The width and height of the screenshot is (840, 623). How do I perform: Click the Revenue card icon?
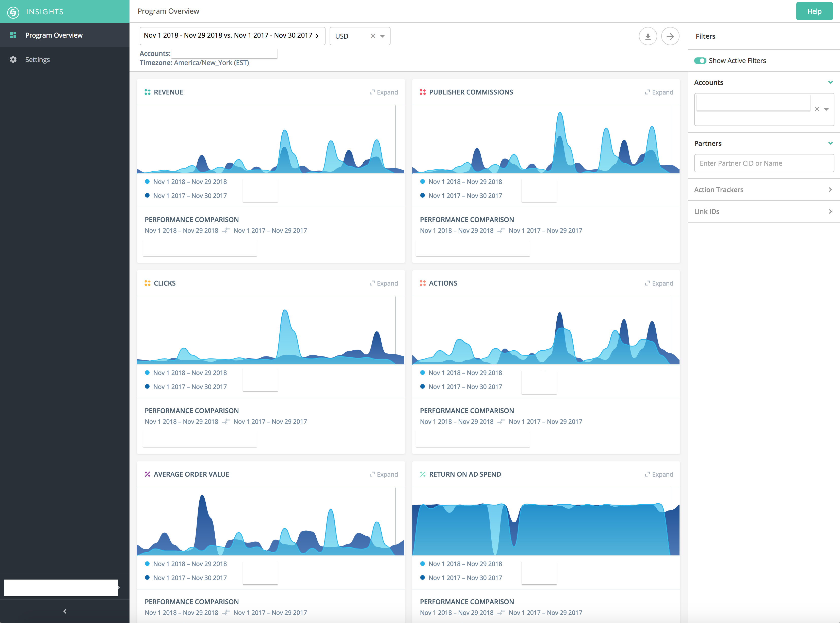[147, 92]
